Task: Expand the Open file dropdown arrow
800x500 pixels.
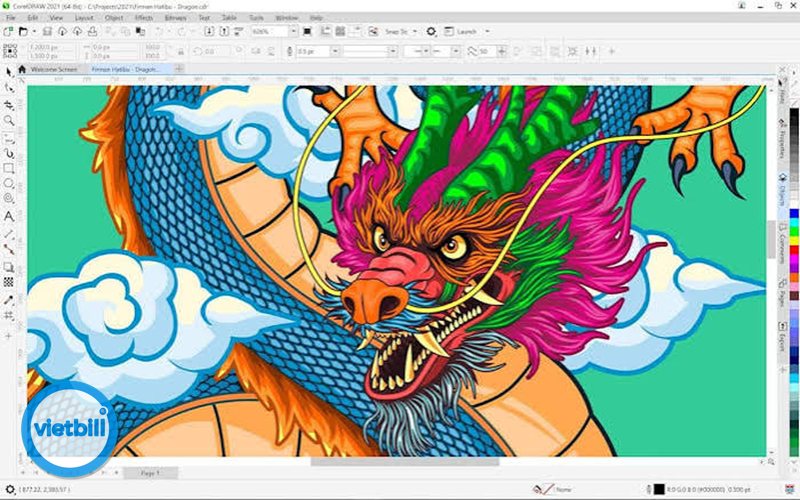Action: coord(34,32)
